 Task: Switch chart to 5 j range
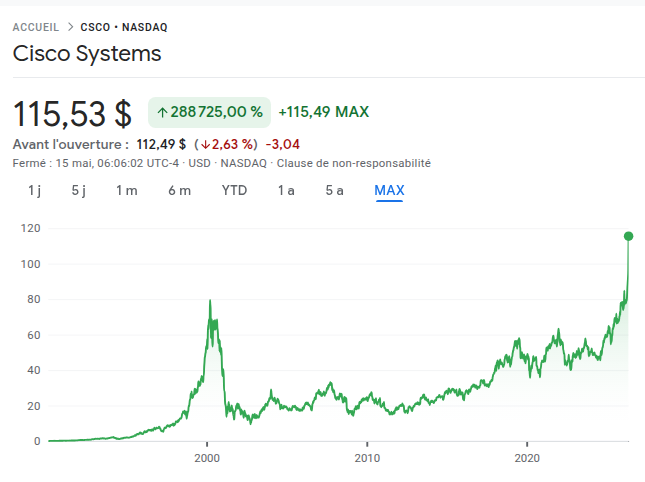[x=79, y=191]
